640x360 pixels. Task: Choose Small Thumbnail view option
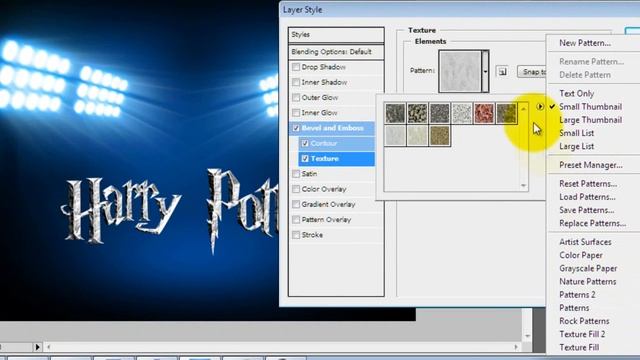[590, 107]
